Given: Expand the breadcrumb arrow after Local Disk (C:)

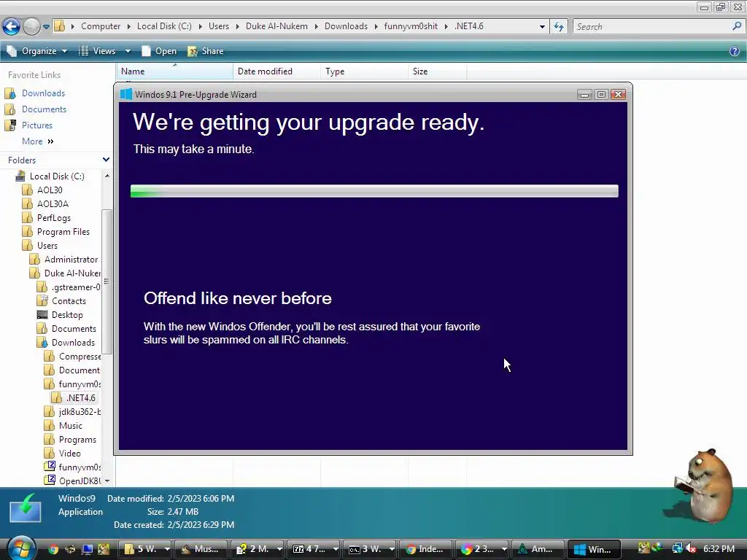Looking at the screenshot, I should pyautogui.click(x=200, y=26).
